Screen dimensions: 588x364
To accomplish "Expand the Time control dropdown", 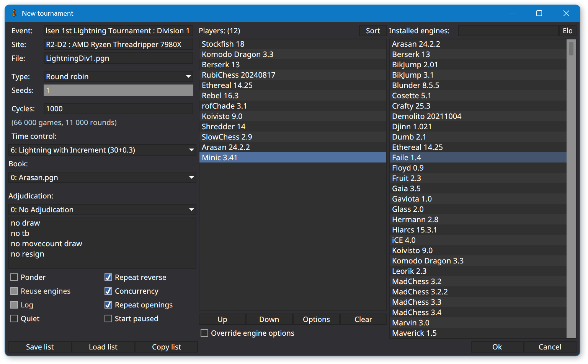I will point(102,150).
